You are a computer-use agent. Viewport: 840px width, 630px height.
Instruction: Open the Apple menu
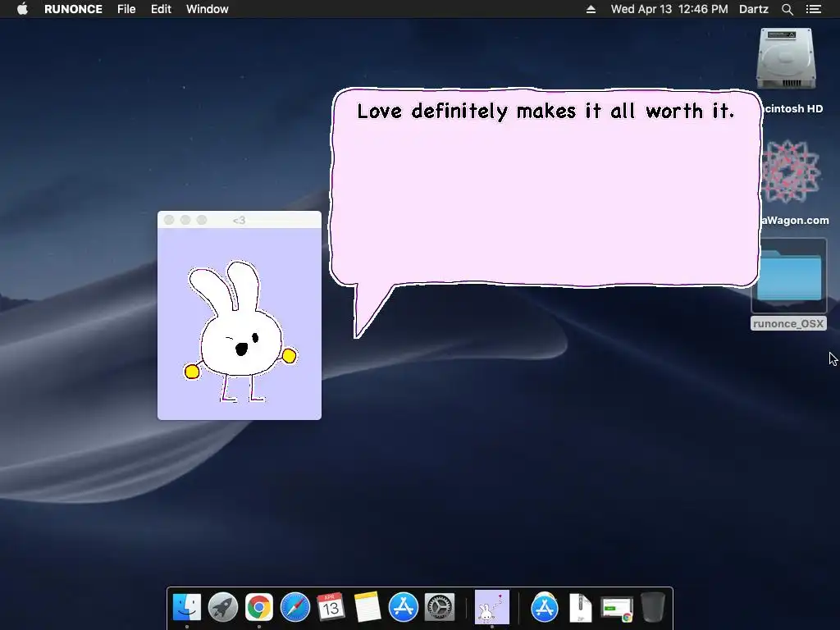(x=22, y=9)
